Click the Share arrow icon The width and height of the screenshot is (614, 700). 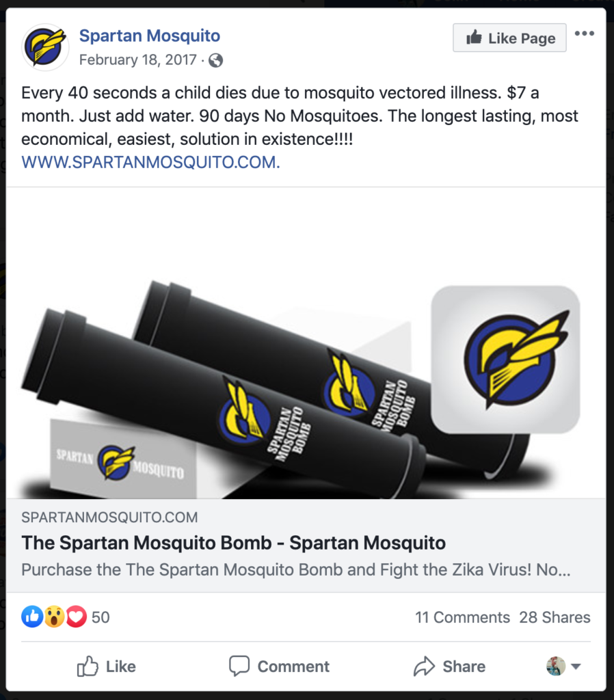[424, 666]
